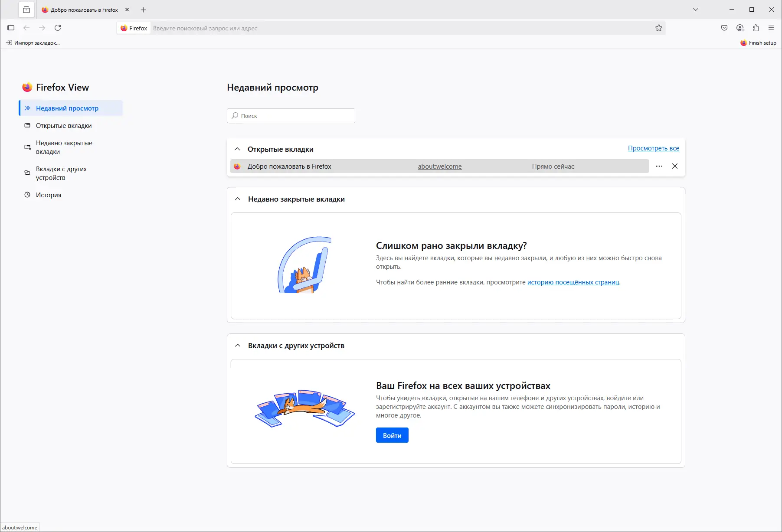Screen dimensions: 782x532
Task: Select the pinned Firefox View tab icon
Action: 26,10
